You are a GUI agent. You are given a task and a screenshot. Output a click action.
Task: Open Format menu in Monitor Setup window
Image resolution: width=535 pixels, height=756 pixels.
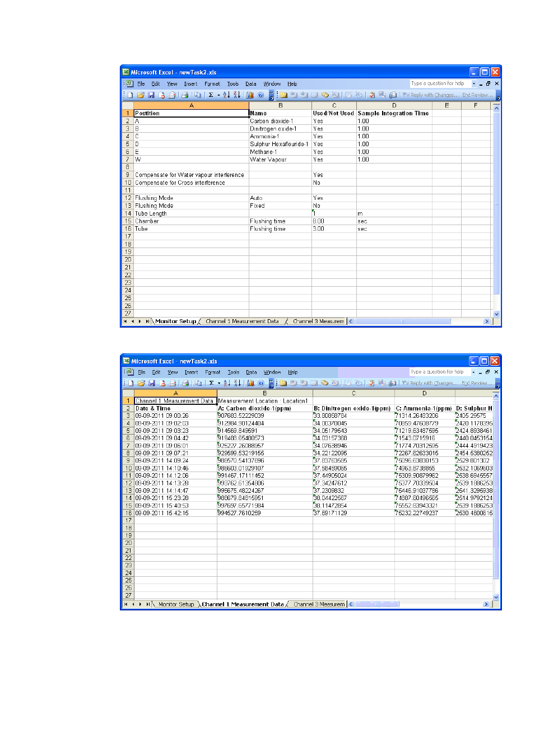212,84
